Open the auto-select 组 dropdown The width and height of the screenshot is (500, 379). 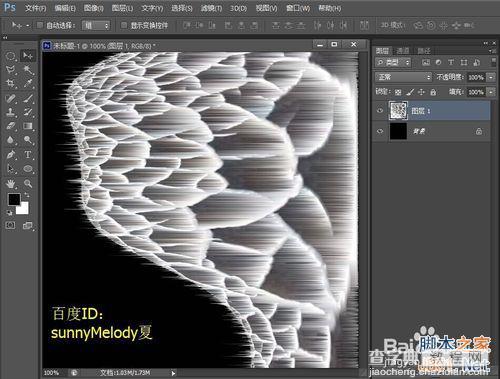pyautogui.click(x=96, y=25)
